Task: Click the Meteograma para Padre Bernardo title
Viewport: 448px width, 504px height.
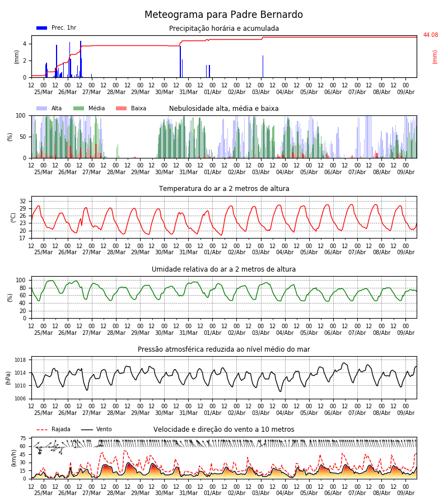Action: click(223, 15)
